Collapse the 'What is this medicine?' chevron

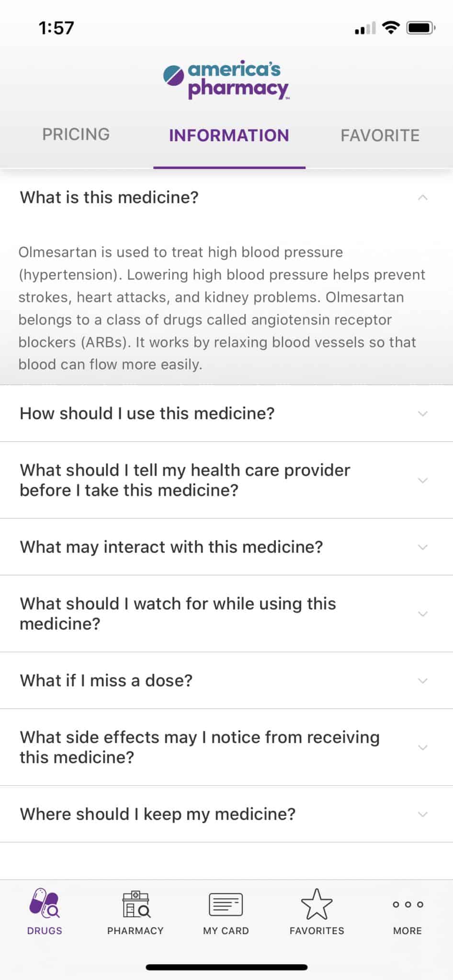(422, 197)
